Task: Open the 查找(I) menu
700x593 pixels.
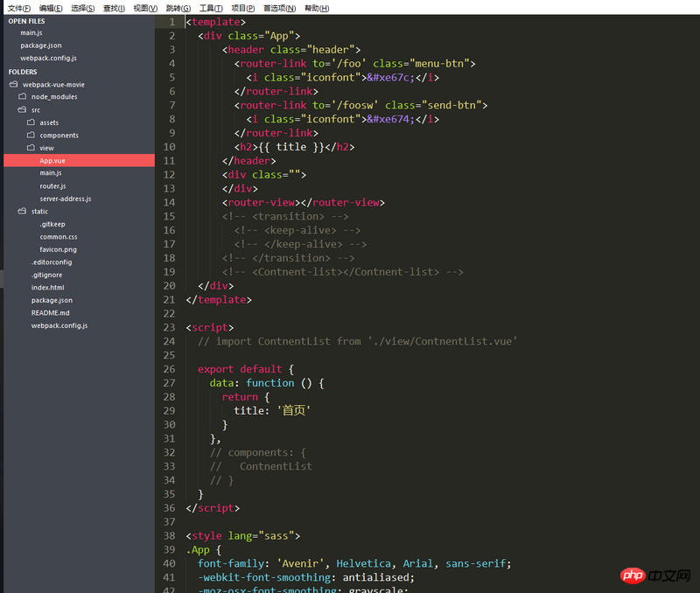Action: [114, 8]
